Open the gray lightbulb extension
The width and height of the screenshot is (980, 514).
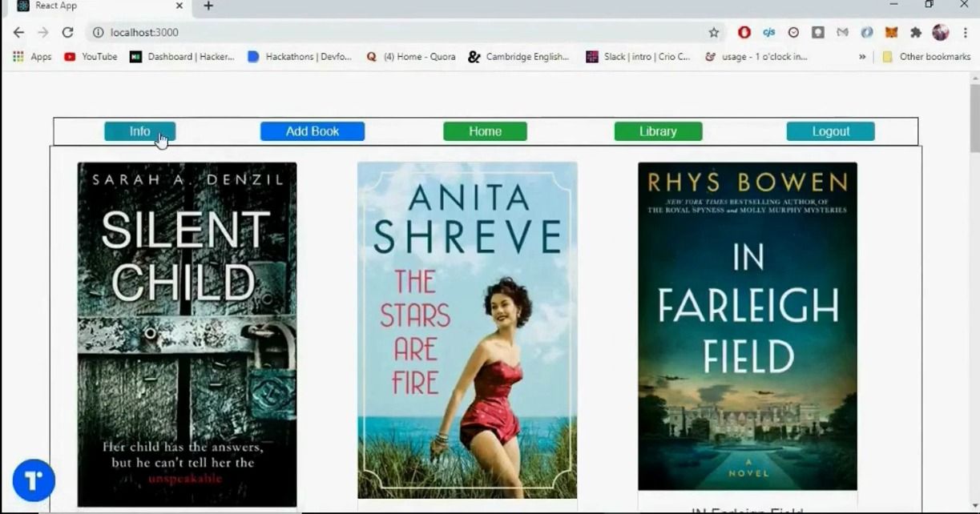coord(817,33)
